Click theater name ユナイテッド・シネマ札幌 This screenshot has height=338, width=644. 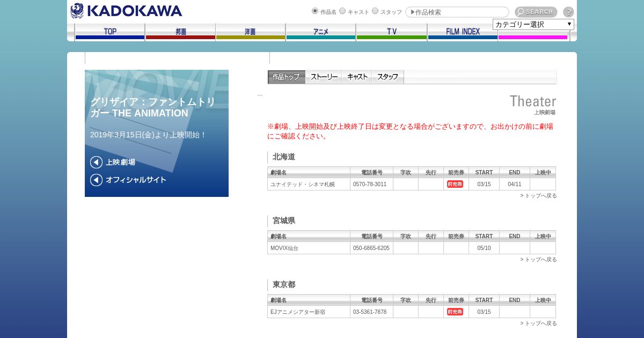(303, 184)
